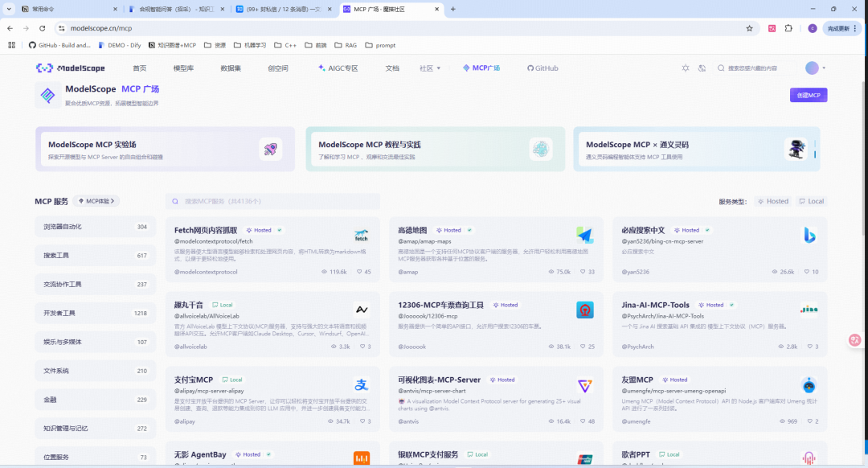Open the Fetch网页内容抓取 card logo icon
The width and height of the screenshot is (868, 468).
[x=362, y=236]
